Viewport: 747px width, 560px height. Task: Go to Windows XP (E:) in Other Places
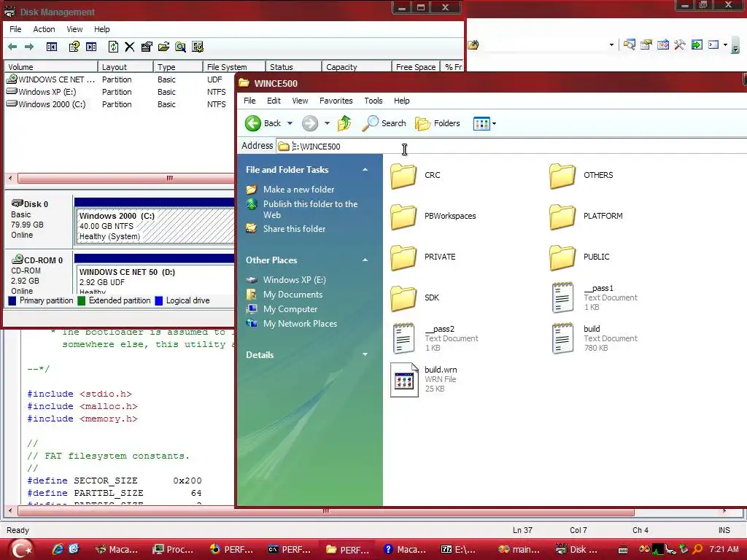295,280
